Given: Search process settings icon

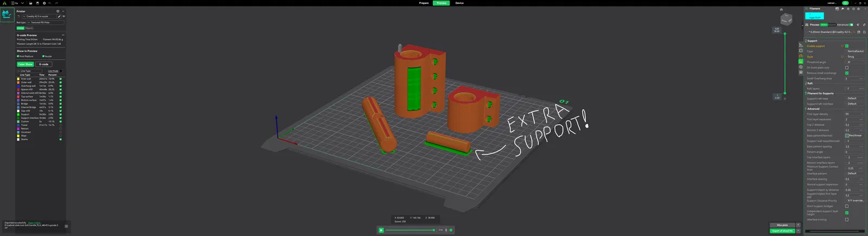Looking at the screenshot, I should coord(864,32).
